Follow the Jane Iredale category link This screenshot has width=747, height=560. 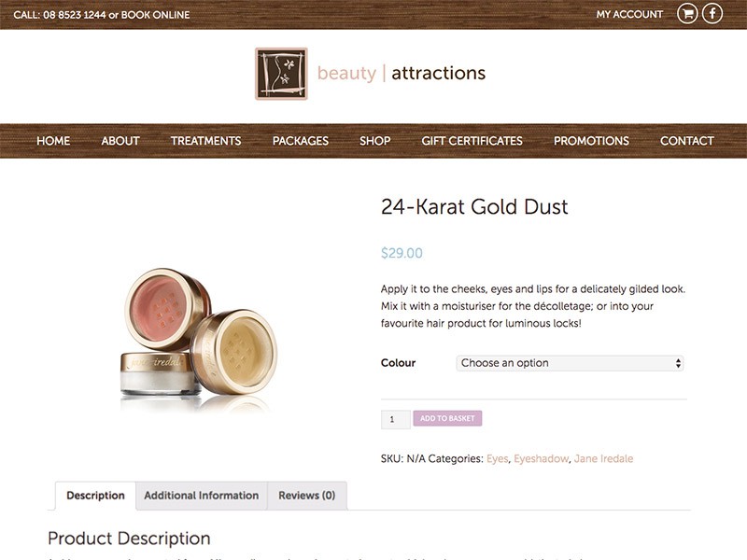coord(603,458)
